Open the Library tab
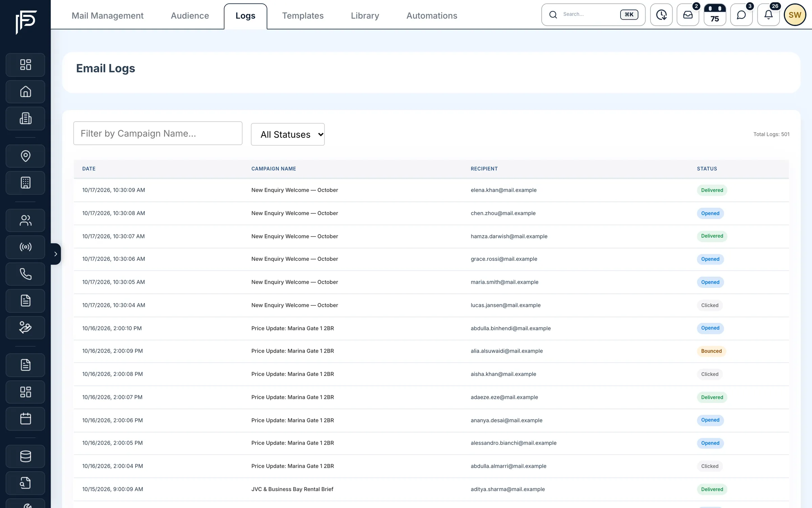Screen dimensions: 812x508 click(365, 16)
